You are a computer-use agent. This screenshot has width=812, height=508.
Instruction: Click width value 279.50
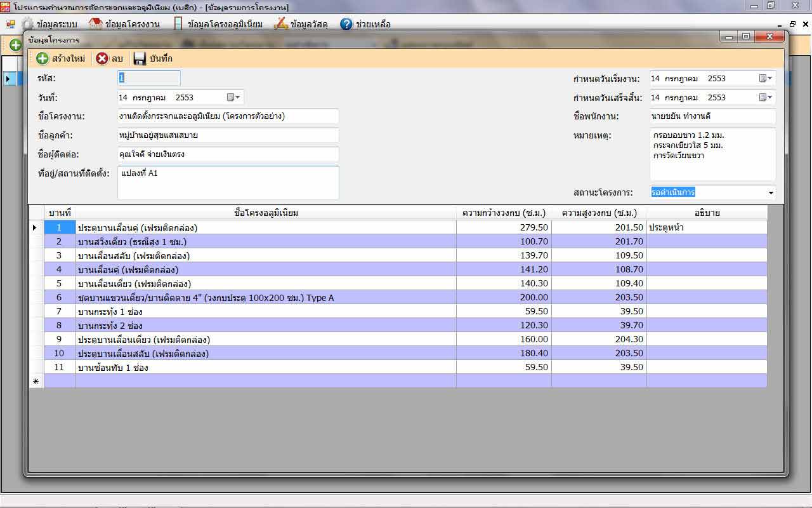point(504,227)
